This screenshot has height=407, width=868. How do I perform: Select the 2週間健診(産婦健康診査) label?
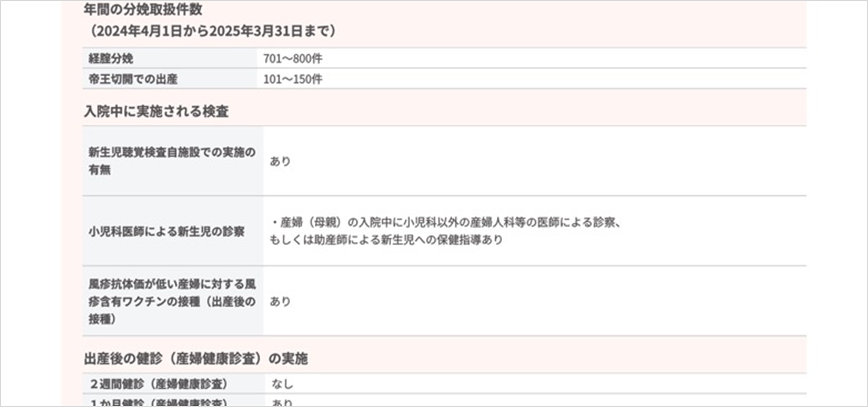pos(158,384)
